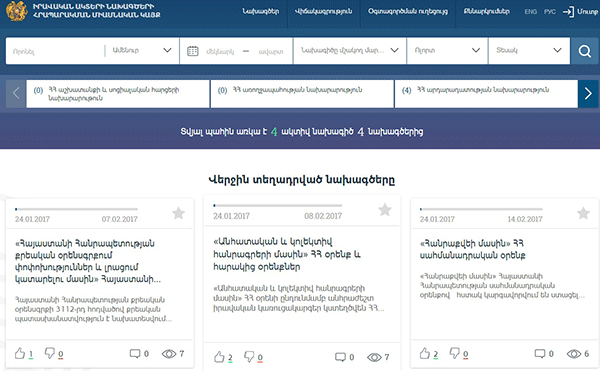The width and height of the screenshot is (600, 371).
Task: Dislike the draft ending 08.02.2017
Action: point(249,357)
